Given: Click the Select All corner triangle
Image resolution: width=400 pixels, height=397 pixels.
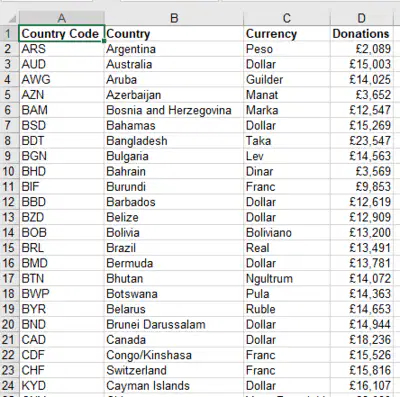Looking at the screenshot, I should coord(10,18).
